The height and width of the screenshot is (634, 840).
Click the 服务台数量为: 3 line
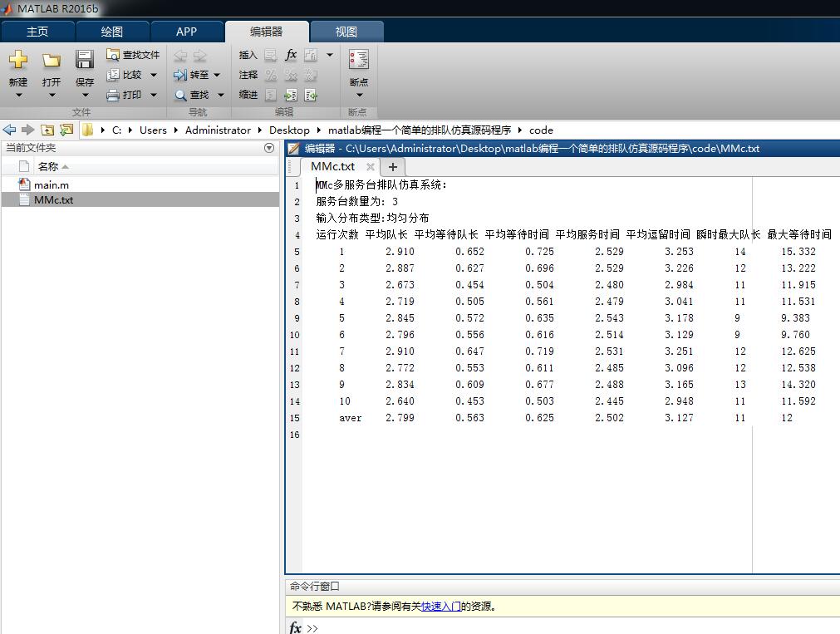pyautogui.click(x=356, y=202)
